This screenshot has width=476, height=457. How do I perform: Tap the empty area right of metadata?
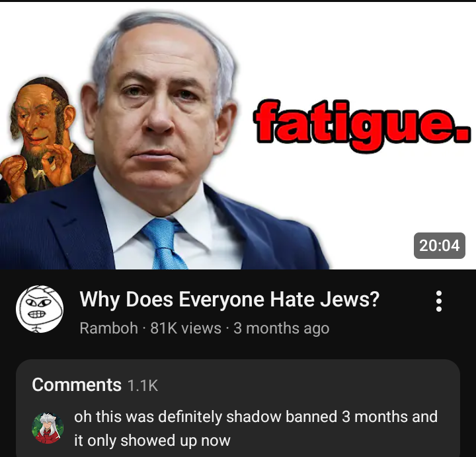point(379,328)
